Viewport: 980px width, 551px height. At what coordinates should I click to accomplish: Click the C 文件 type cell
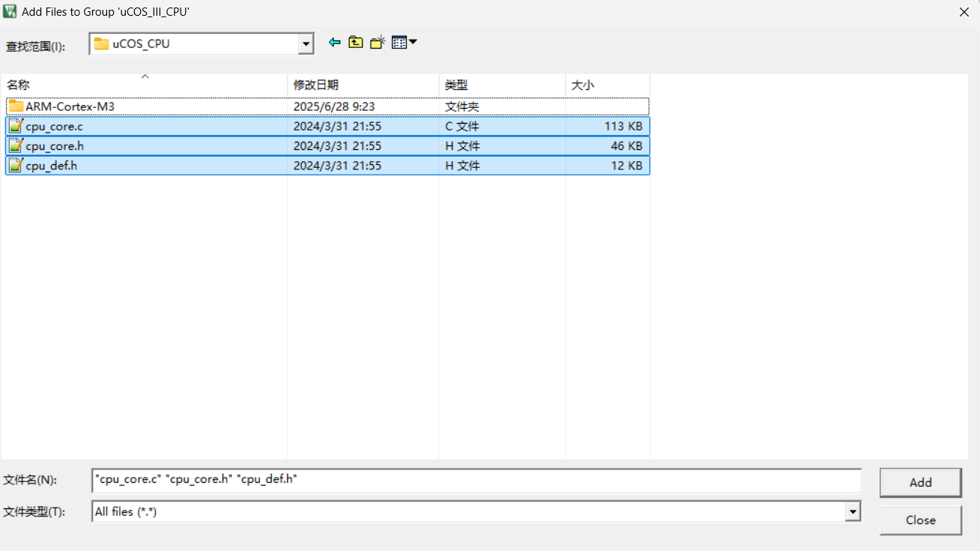point(462,126)
